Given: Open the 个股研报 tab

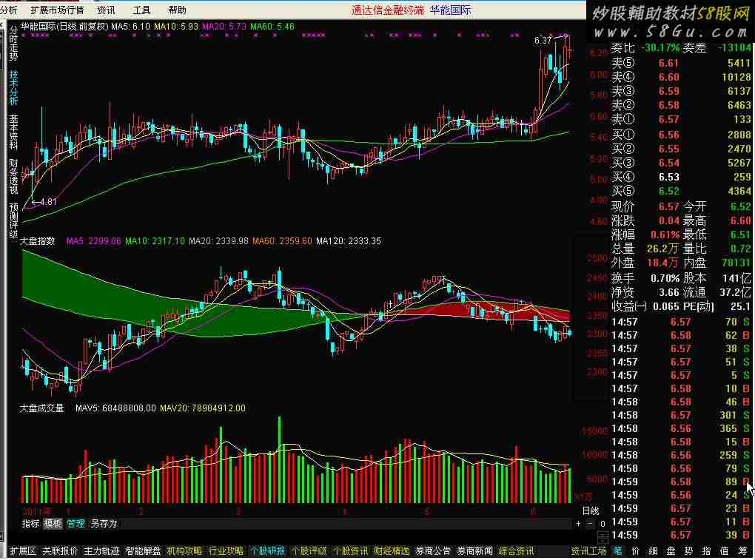Looking at the screenshot, I should click(267, 551).
